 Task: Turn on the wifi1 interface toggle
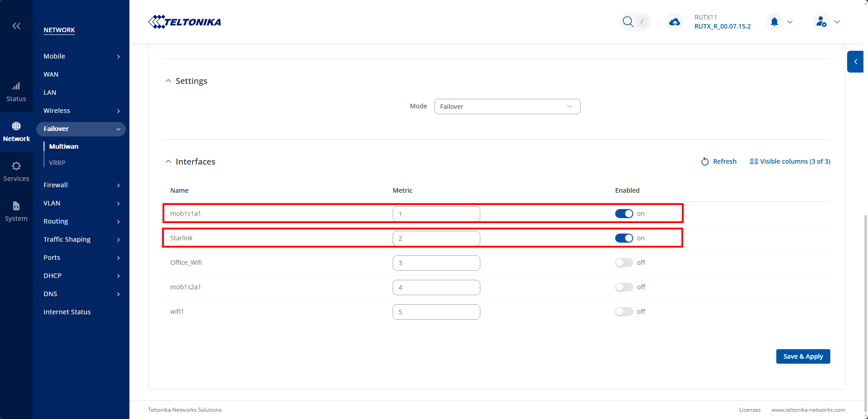point(624,312)
